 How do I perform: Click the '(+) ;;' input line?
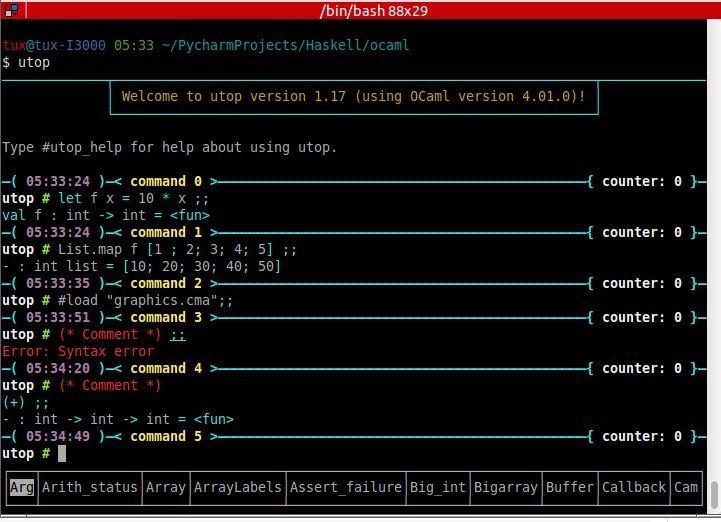(25, 403)
